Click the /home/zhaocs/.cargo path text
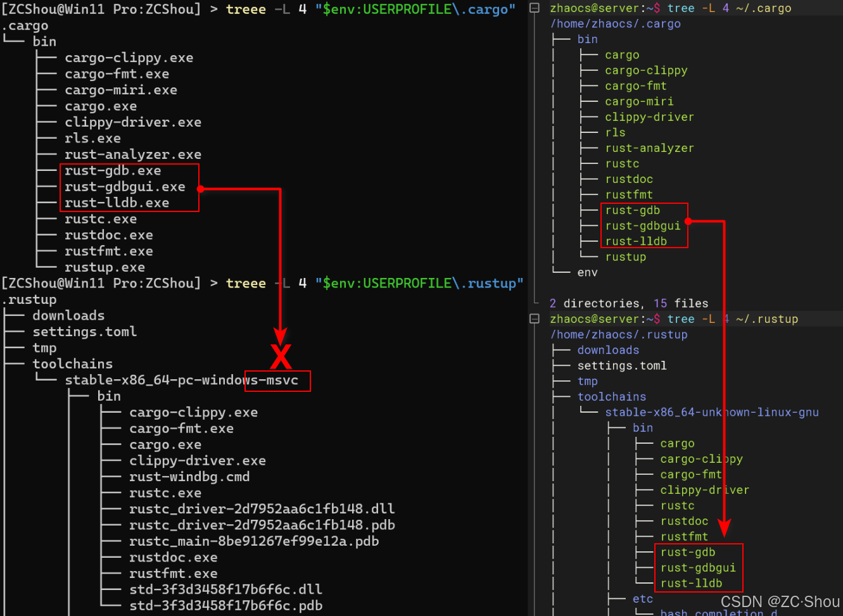843x616 pixels. 615,23
